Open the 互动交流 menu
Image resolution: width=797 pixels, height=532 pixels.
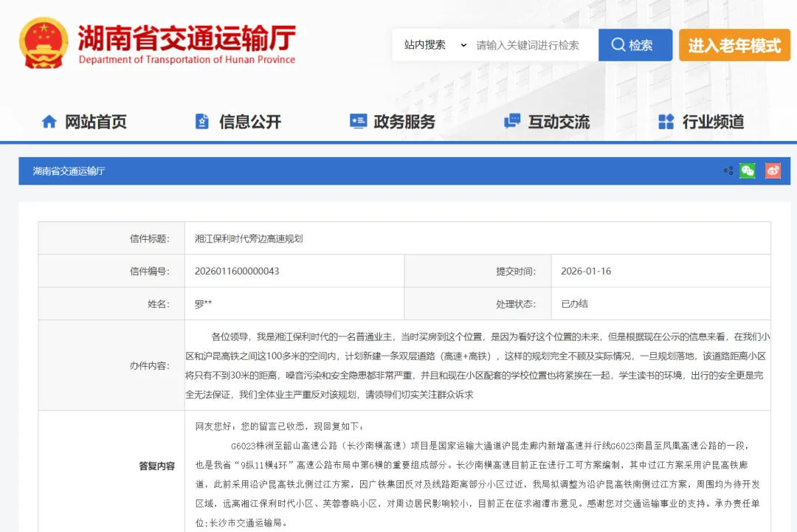click(x=559, y=122)
